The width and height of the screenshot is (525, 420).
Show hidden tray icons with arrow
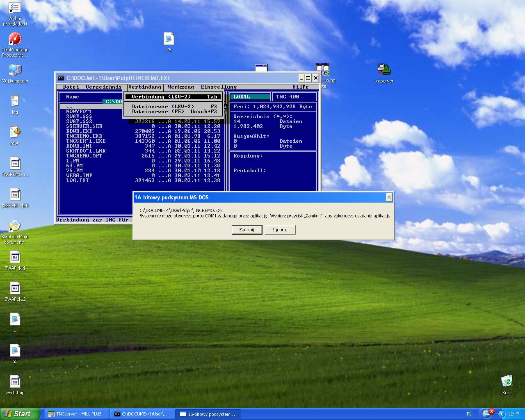point(501,414)
